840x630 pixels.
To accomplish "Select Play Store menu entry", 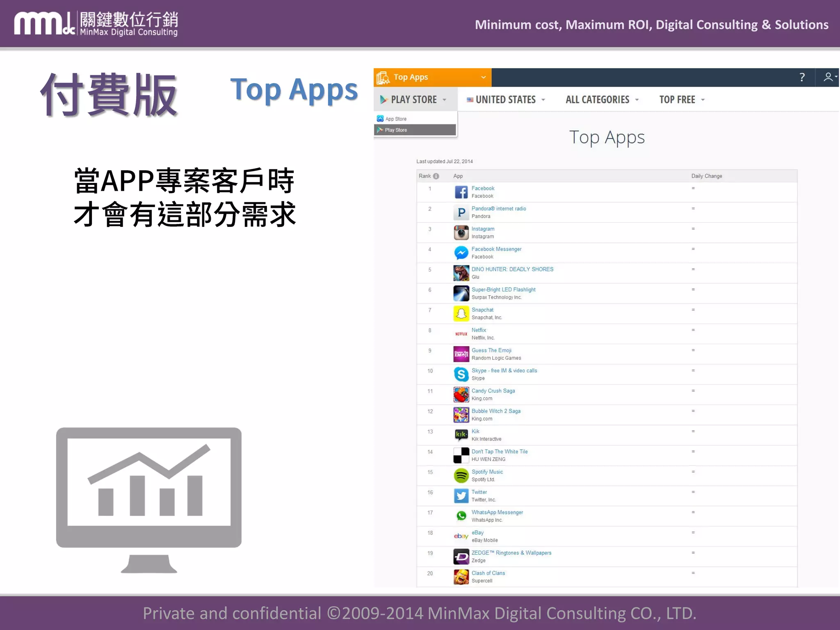I will (395, 130).
